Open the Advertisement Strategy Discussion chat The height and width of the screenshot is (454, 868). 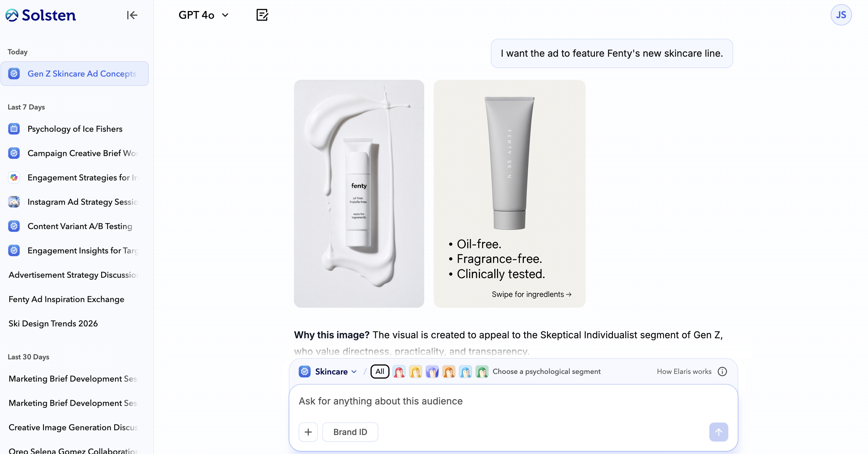[74, 275]
